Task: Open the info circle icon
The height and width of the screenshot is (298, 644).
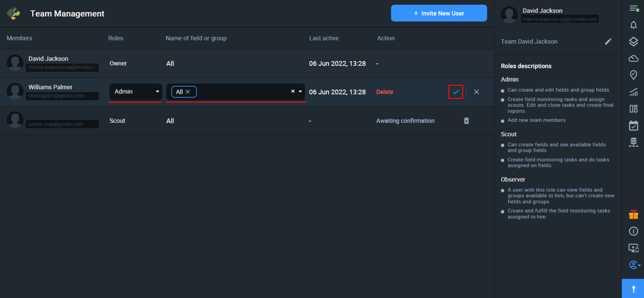Action: 633,231
